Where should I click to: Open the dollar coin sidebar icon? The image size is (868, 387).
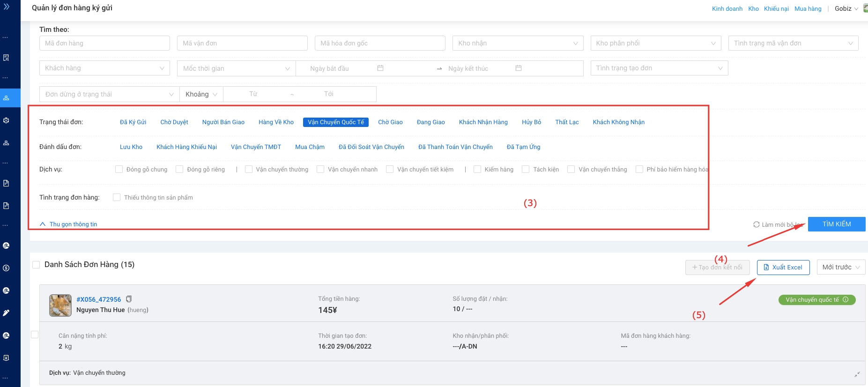click(6, 268)
